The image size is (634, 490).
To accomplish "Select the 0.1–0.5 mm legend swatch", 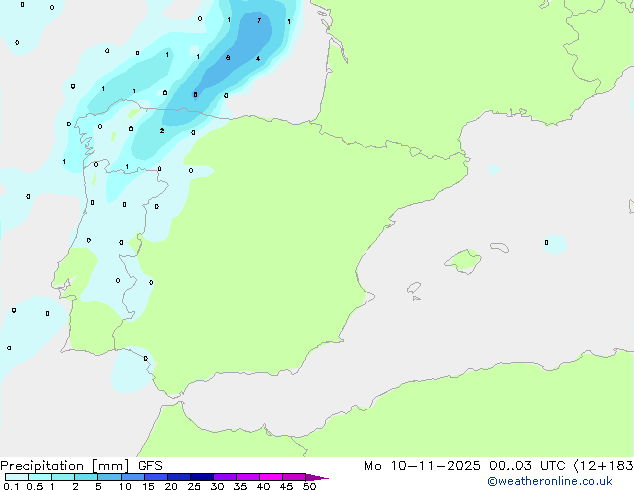I will pos(17,477).
